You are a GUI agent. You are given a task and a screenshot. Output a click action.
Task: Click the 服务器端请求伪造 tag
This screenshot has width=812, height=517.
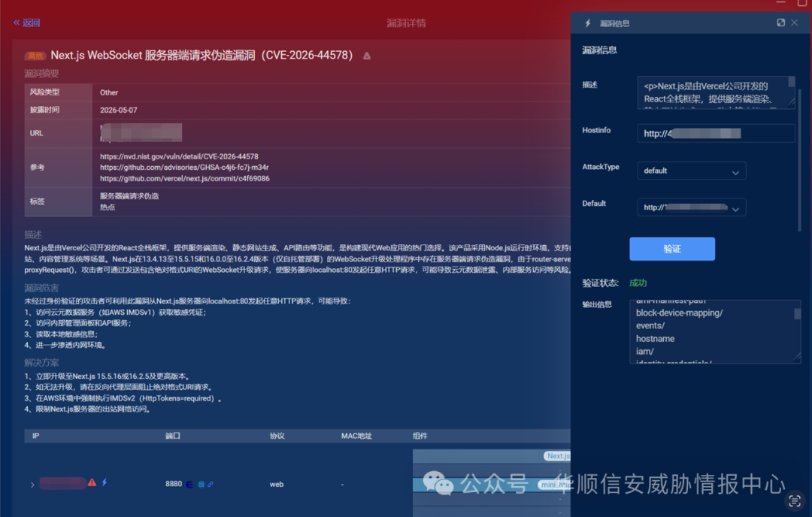tap(129, 196)
